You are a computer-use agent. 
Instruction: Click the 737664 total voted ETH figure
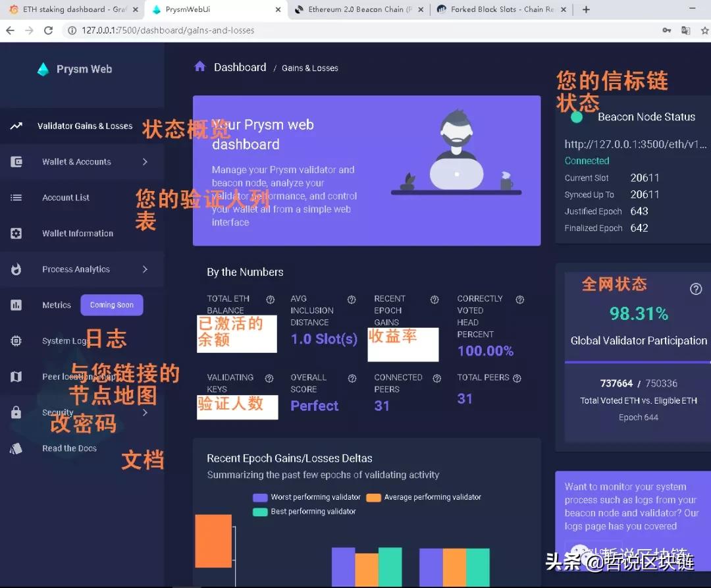point(616,383)
